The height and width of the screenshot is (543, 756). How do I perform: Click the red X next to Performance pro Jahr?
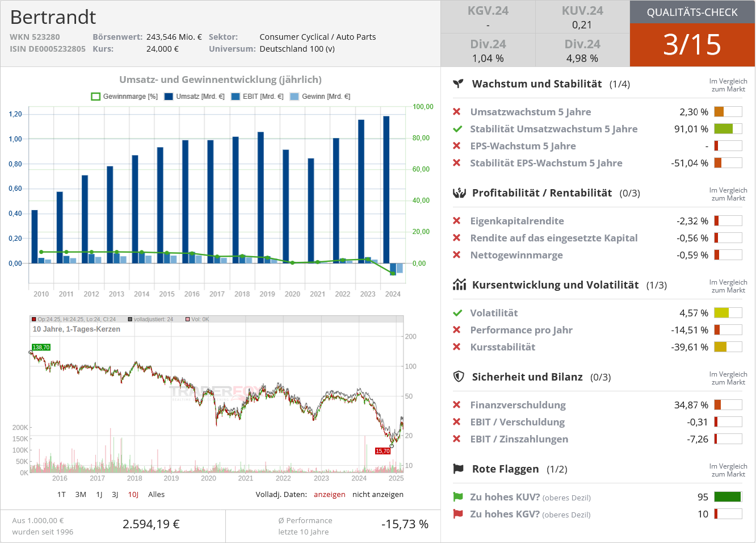click(x=457, y=330)
